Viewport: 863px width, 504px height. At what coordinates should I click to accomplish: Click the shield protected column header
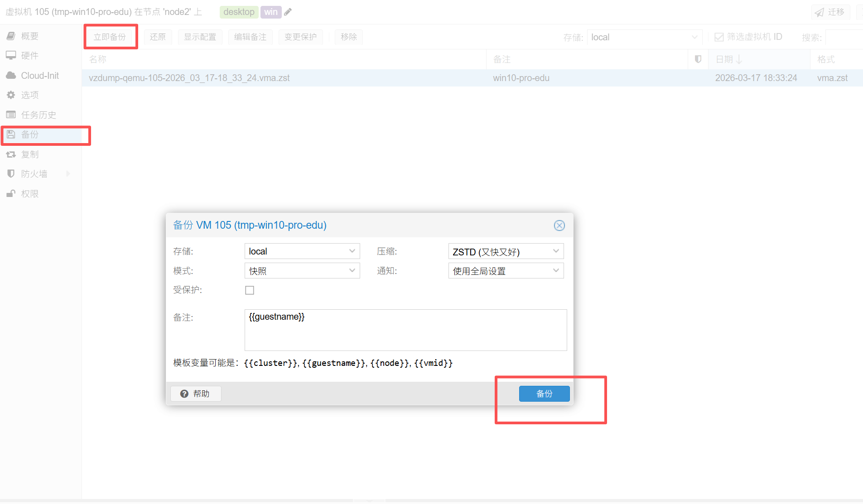click(x=698, y=59)
